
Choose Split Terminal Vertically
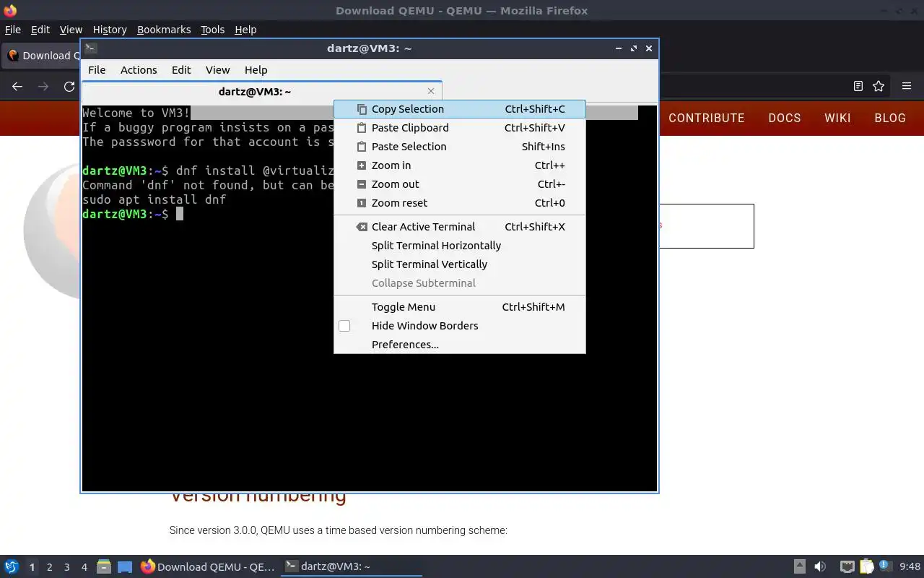coord(459,264)
